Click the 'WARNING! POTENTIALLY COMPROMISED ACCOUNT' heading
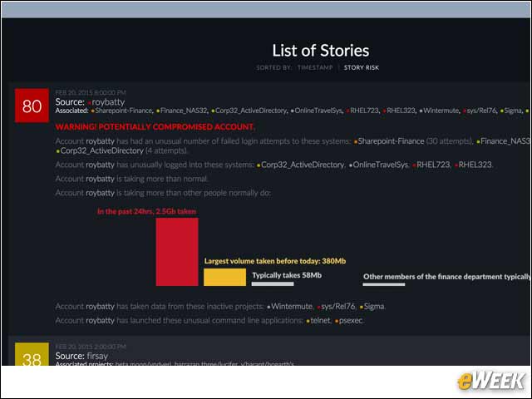532x399 pixels. coord(155,127)
